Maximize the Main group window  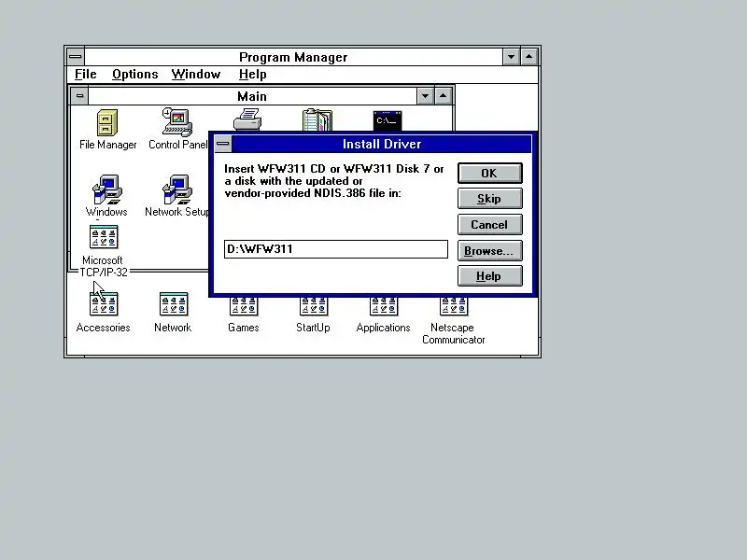443,96
